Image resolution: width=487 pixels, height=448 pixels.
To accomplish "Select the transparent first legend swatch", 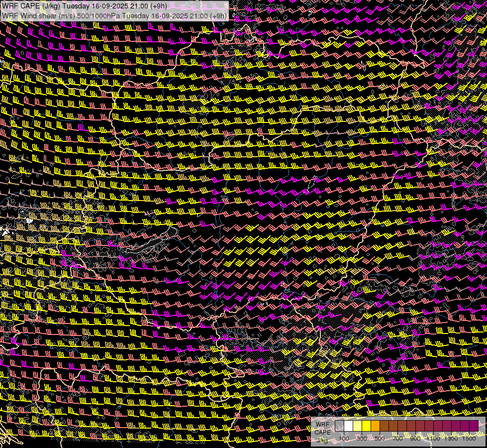I will point(339,426).
